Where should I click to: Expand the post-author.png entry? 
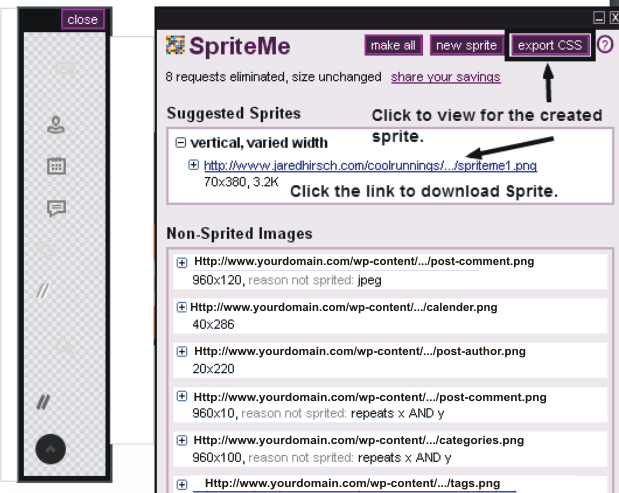182,351
